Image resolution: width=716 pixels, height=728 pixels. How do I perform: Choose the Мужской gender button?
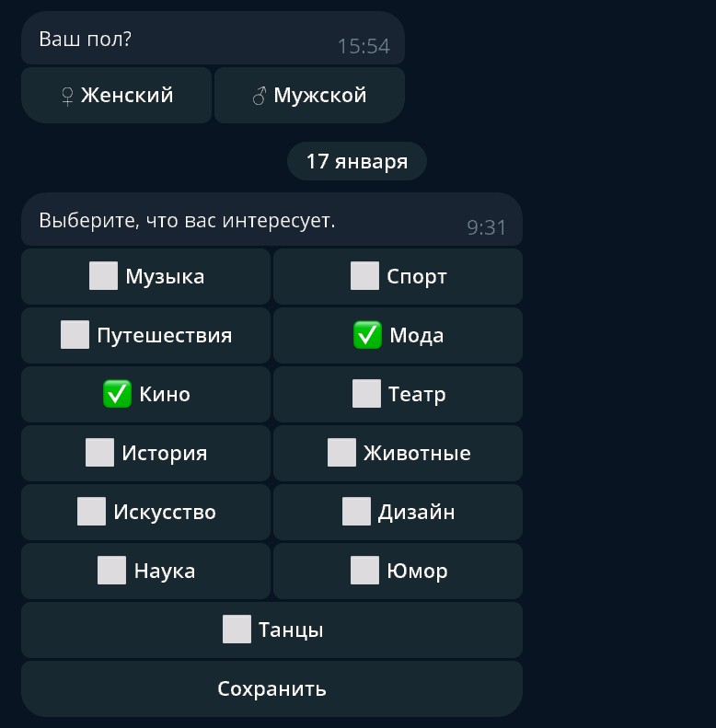click(x=309, y=95)
